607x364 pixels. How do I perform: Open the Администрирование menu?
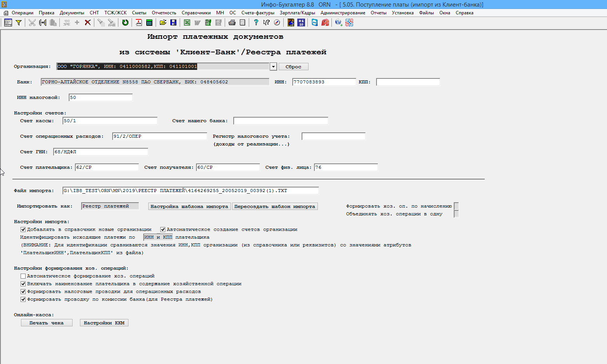[343, 13]
